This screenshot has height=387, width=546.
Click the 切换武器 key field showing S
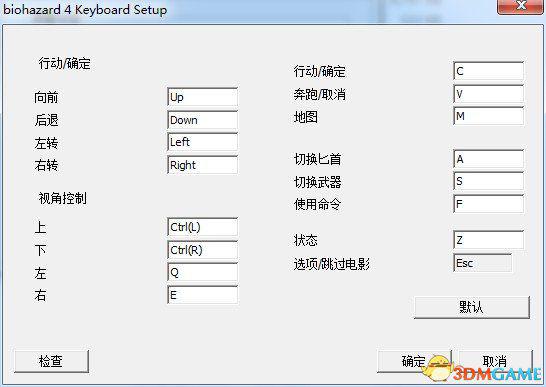[x=489, y=181]
